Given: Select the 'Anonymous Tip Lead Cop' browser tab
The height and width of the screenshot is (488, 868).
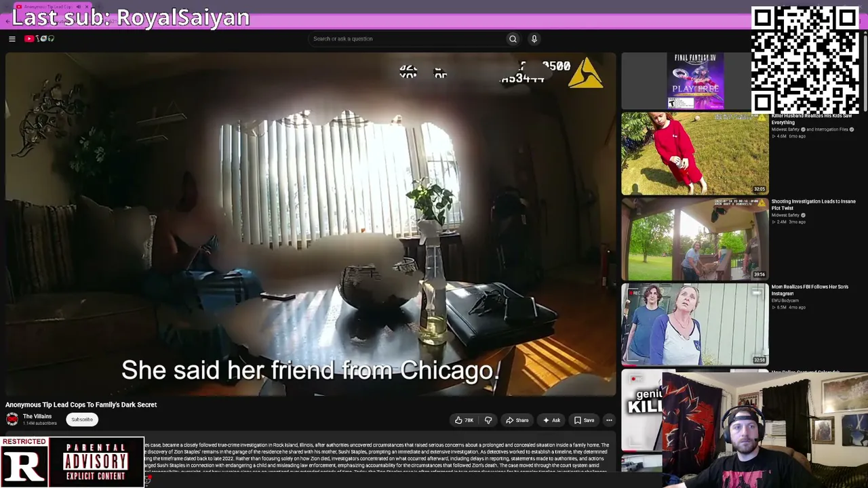Looking at the screenshot, I should [52, 7].
